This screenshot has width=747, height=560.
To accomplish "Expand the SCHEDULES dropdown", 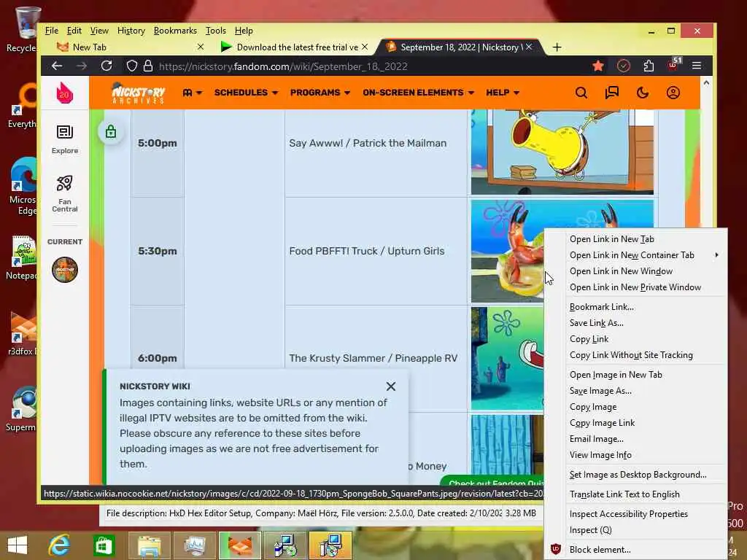I will pyautogui.click(x=246, y=93).
